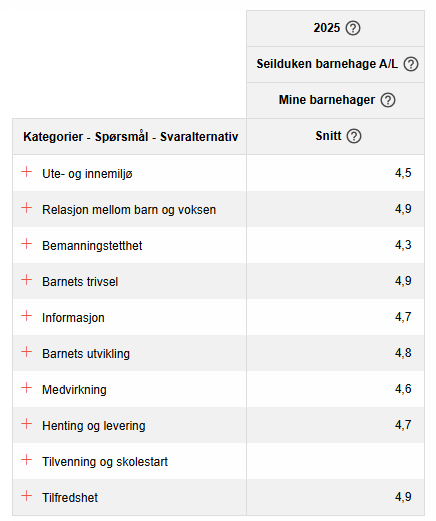Expand Relasjon mellom barn og voksen row
Image resolution: width=436 pixels, height=521 pixels.
26,208
